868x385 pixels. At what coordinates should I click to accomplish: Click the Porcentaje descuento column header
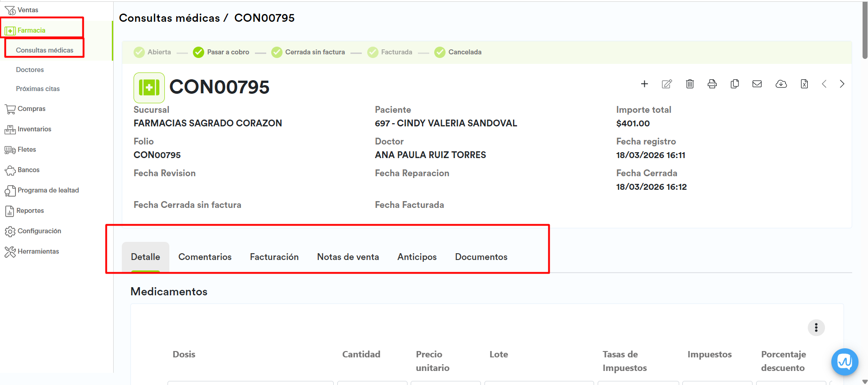pos(783,361)
